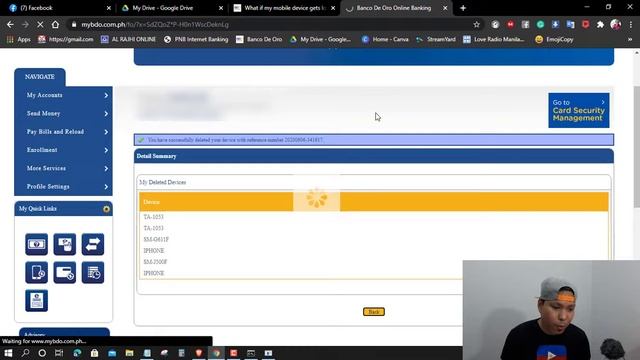Open Microsoft Edge from the taskbar

(x=77, y=353)
